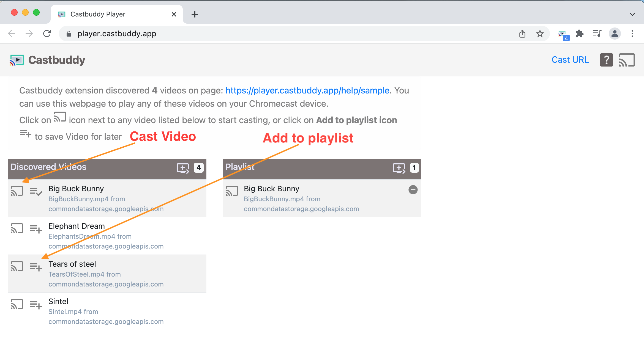Cast the Elephant Dream video
This screenshot has height=342, width=644.
(17, 228)
